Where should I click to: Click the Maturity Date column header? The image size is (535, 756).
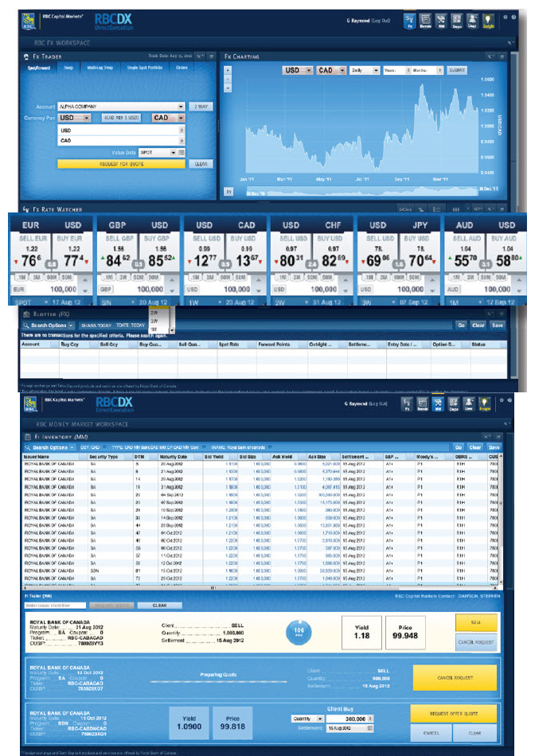[181, 457]
